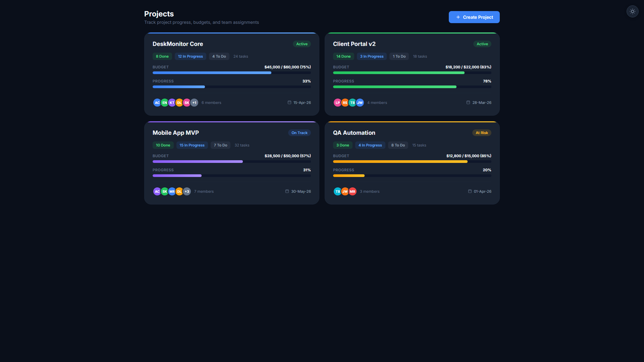Image resolution: width=644 pixels, height=362 pixels.
Task: Open the QA Automation project title
Action: pos(354,133)
